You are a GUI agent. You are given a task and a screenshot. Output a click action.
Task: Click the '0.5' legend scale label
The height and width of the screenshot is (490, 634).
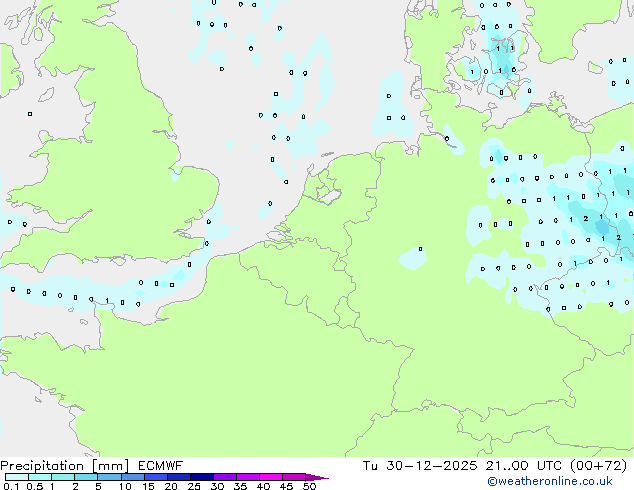(35, 486)
